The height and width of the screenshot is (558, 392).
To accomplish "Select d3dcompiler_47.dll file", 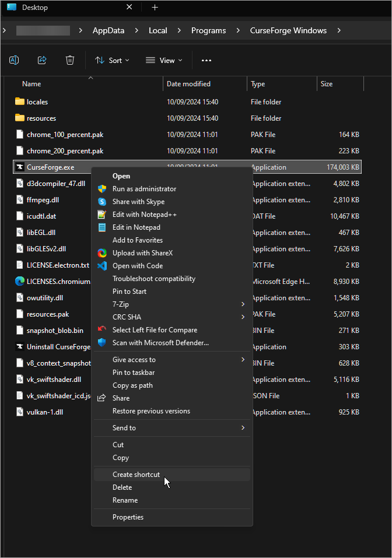I will pyautogui.click(x=56, y=184).
